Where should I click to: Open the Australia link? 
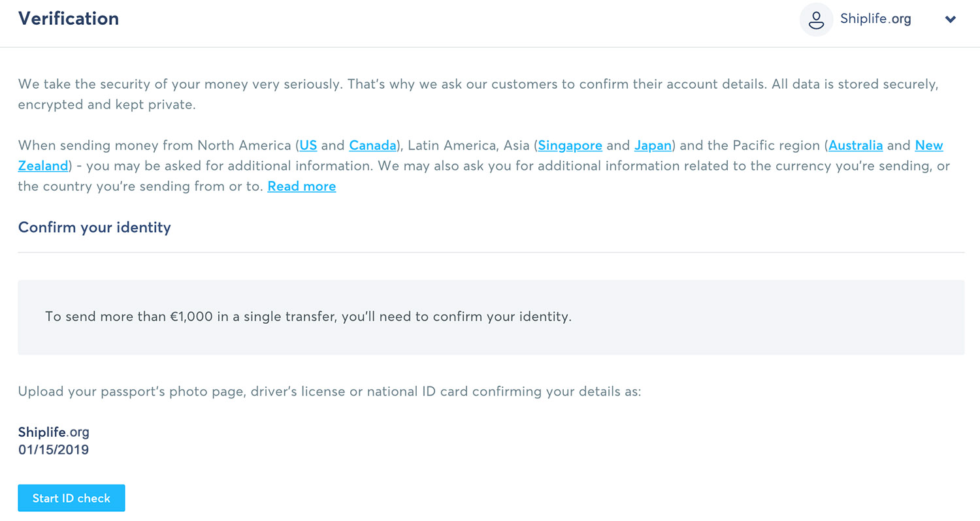pyautogui.click(x=856, y=145)
